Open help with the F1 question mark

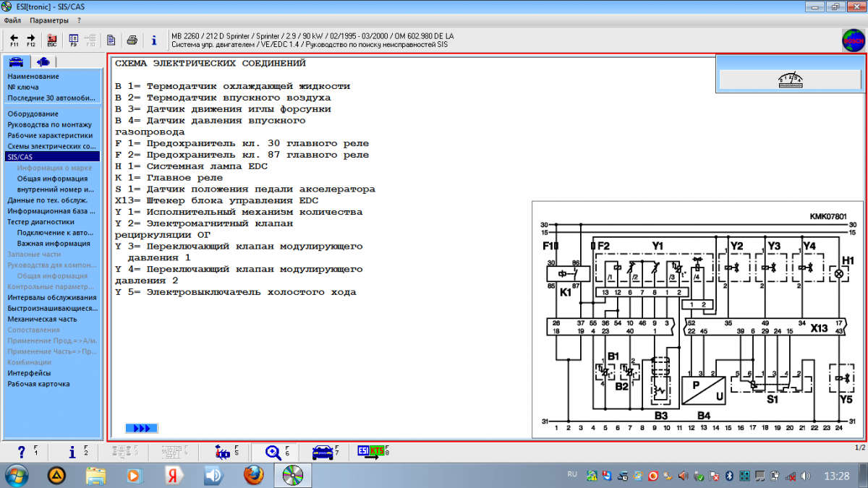point(27,453)
